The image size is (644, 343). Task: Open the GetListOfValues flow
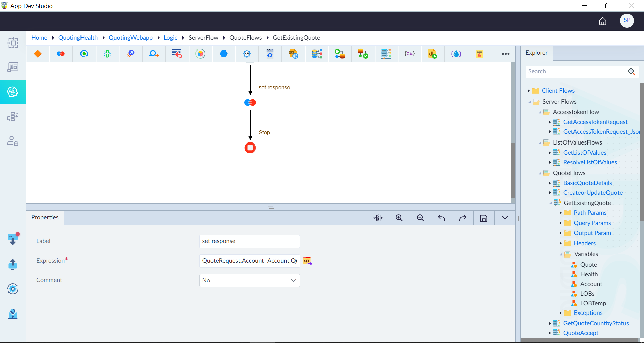(x=584, y=153)
